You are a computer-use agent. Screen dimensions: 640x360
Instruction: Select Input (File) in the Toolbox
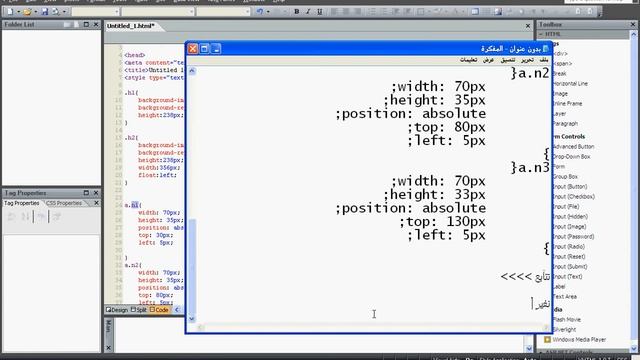coord(566,207)
